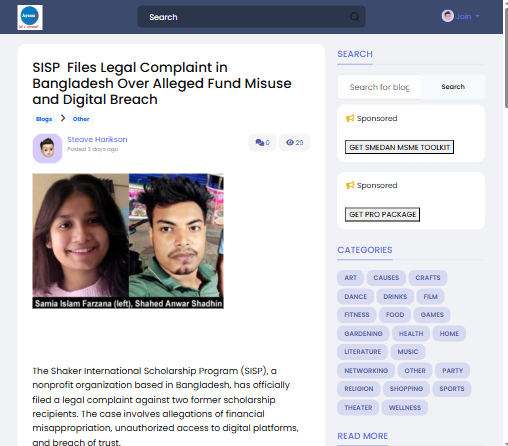The image size is (508, 446).
Task: Click the magnifier icon in top search bar
Action: [x=354, y=17]
